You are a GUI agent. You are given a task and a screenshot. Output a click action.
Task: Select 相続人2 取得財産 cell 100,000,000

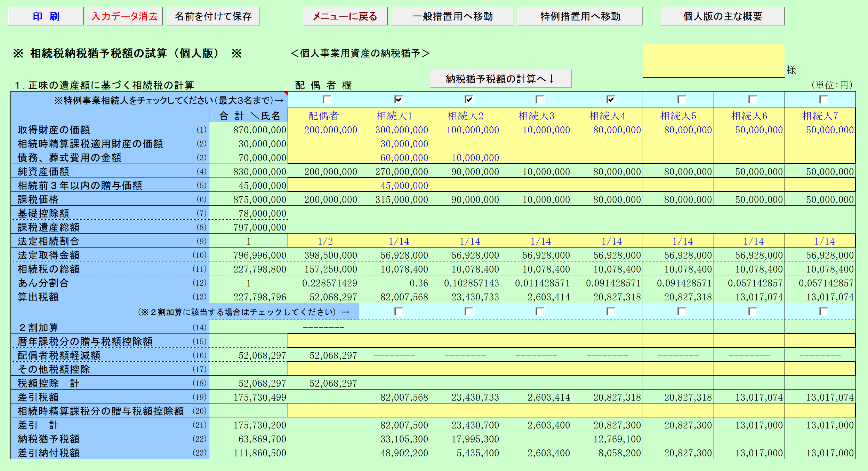pos(465,129)
